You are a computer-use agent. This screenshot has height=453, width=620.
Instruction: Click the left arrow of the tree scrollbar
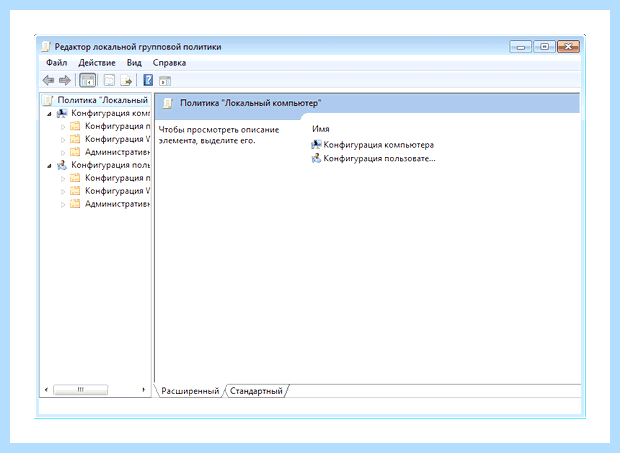46,390
